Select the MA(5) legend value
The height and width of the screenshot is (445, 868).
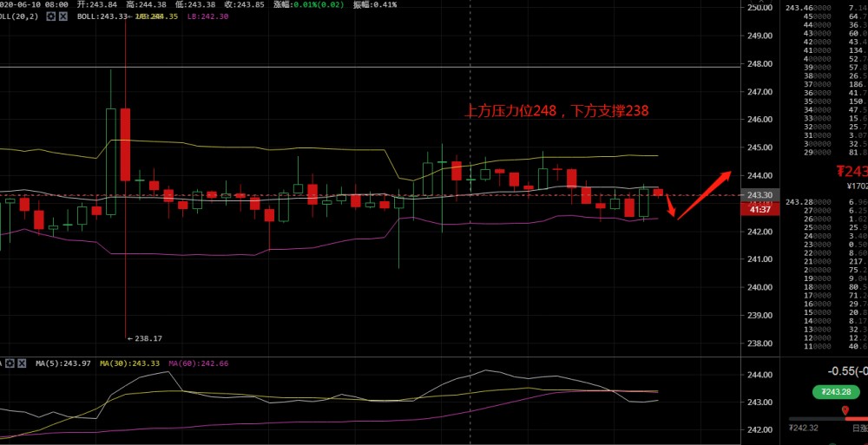[x=62, y=363]
